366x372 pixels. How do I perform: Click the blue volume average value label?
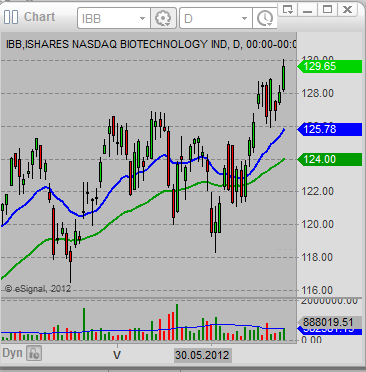329,331
